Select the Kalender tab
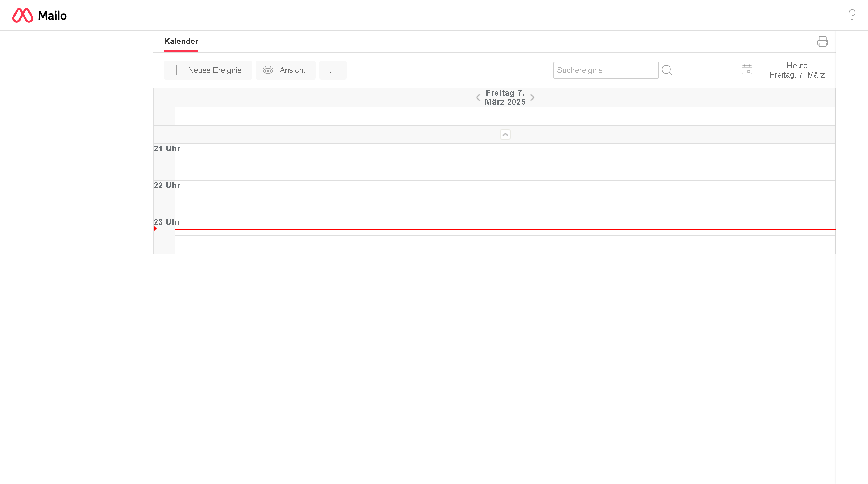This screenshot has width=868, height=484. pyautogui.click(x=181, y=41)
